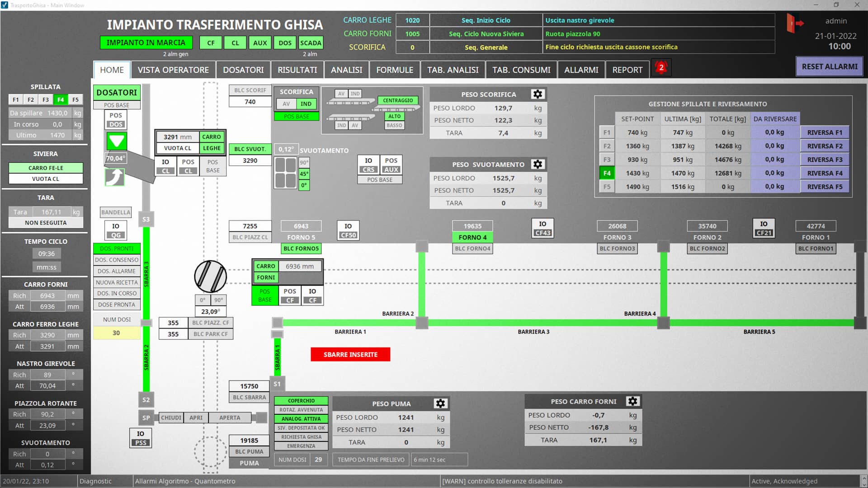Toggle SCORIFICA to AV mode
Screen dimensions: 868x488
pos(286,104)
